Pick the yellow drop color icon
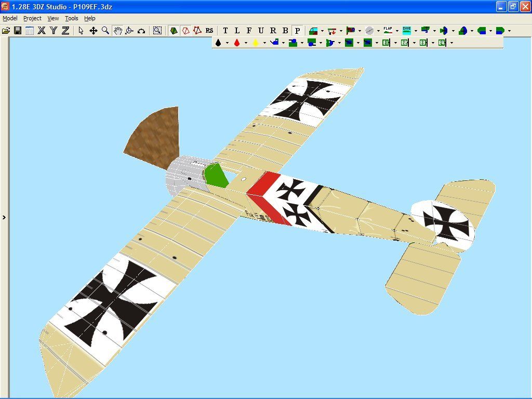 pyautogui.click(x=256, y=43)
